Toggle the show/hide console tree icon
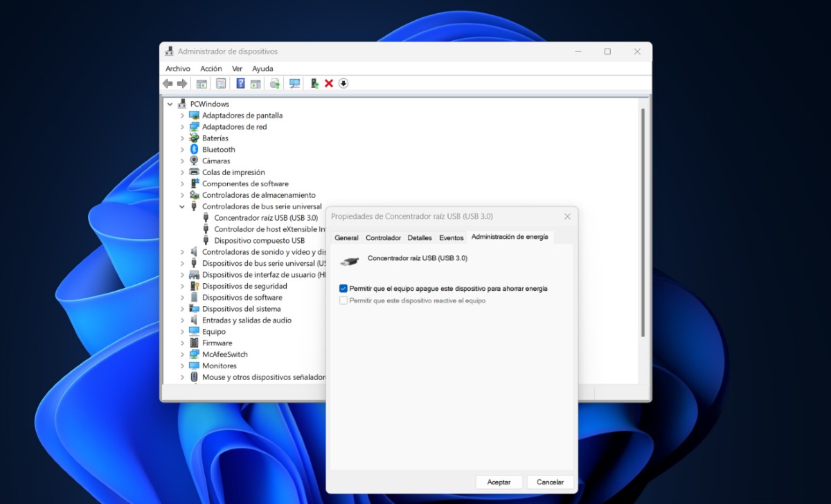Image resolution: width=831 pixels, height=504 pixels. pyautogui.click(x=202, y=84)
